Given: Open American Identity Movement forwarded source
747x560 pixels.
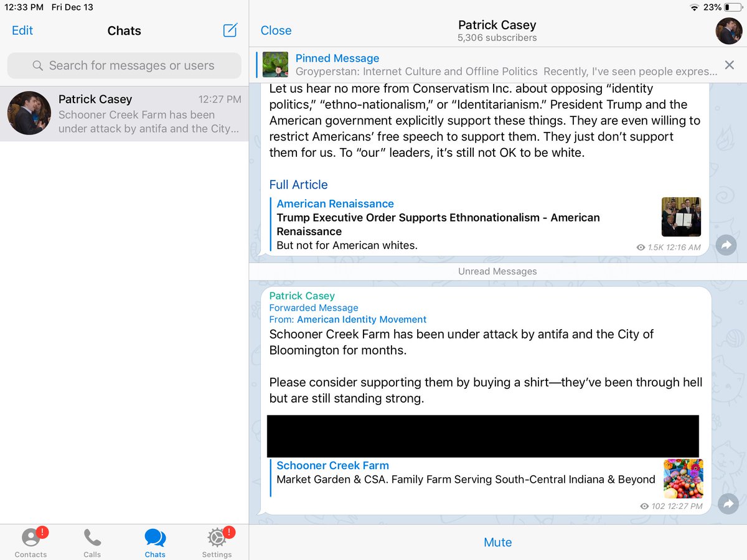Looking at the screenshot, I should pos(362,319).
